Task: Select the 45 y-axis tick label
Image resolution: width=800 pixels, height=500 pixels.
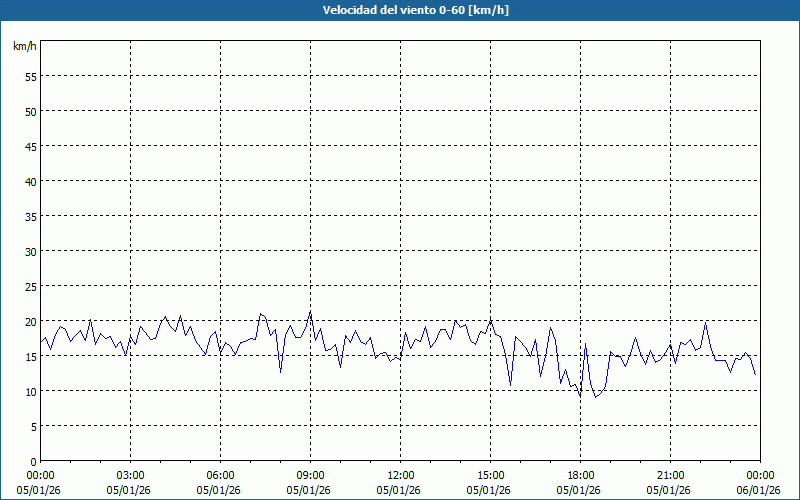Action: click(x=30, y=146)
